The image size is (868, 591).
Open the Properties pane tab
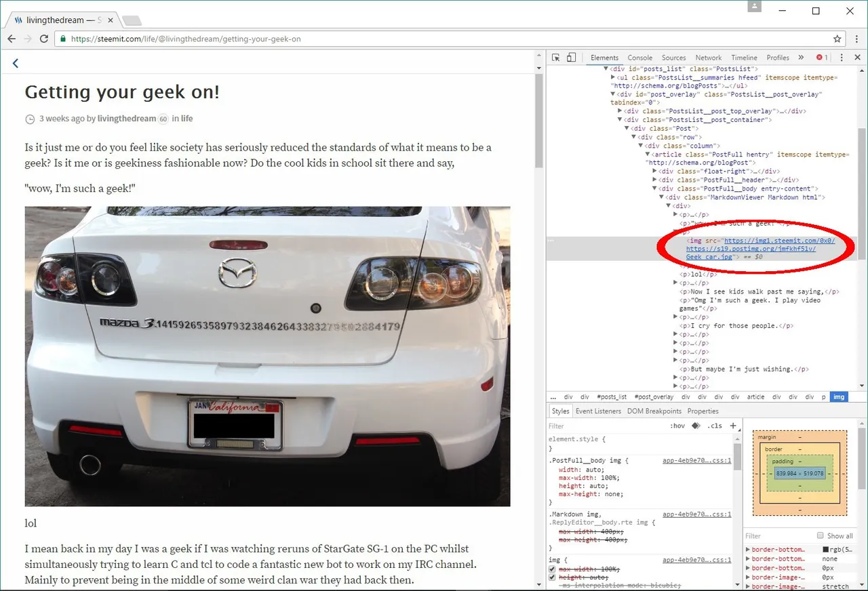tap(703, 411)
